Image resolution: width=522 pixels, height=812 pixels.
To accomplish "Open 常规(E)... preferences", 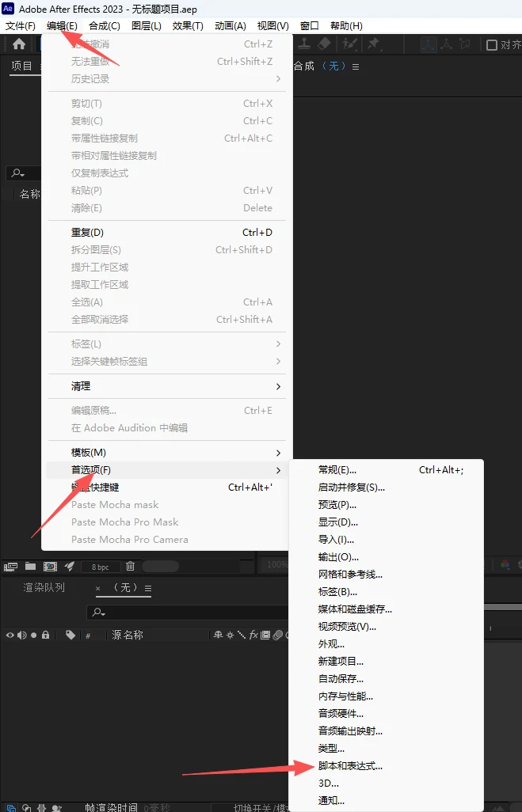I will 387,470.
